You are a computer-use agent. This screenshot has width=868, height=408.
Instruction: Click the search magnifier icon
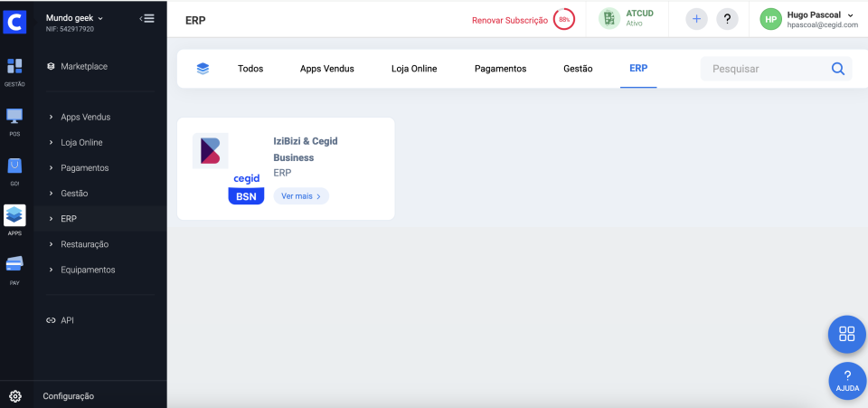click(838, 69)
